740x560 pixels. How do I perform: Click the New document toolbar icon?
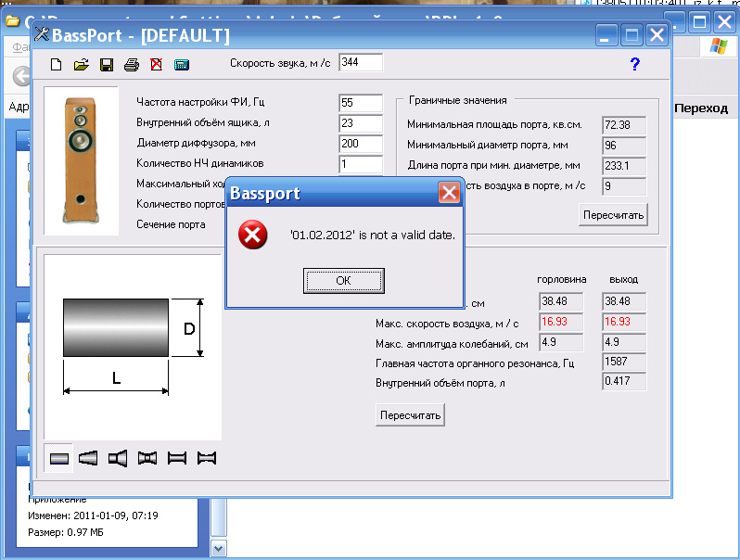[x=57, y=64]
